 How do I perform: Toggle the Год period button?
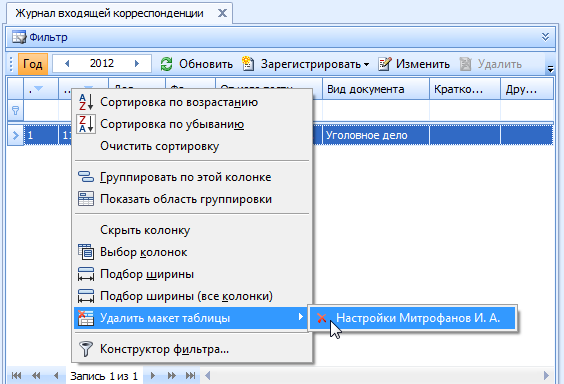(33, 64)
